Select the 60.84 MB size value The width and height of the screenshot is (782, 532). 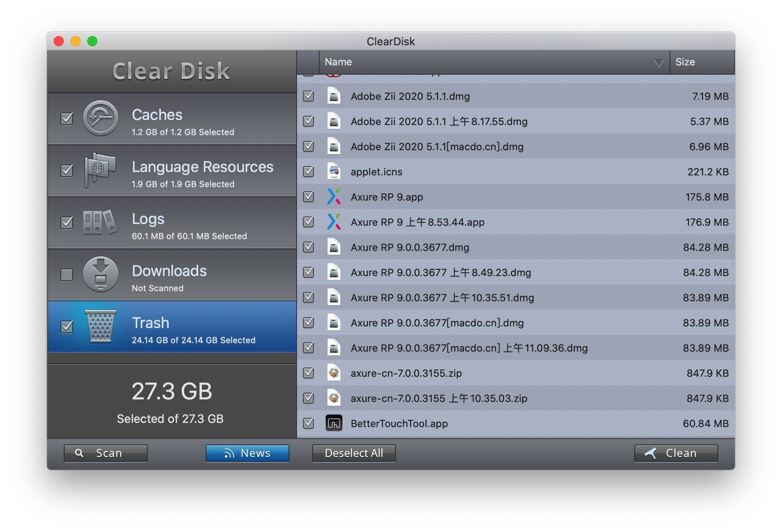click(x=706, y=423)
